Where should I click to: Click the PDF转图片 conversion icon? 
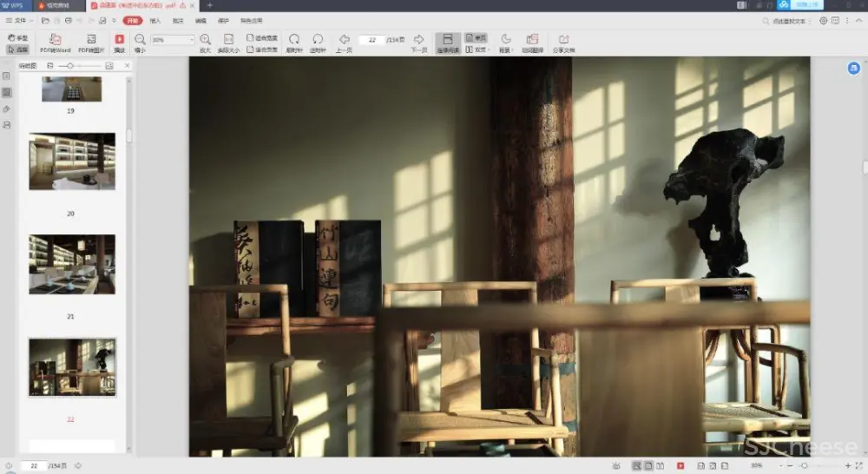click(x=90, y=40)
